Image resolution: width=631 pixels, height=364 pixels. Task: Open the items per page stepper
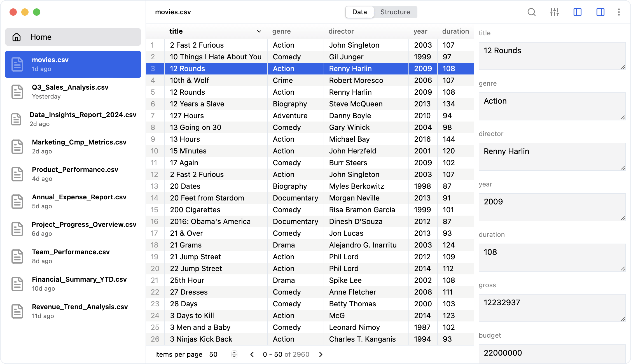point(234,354)
